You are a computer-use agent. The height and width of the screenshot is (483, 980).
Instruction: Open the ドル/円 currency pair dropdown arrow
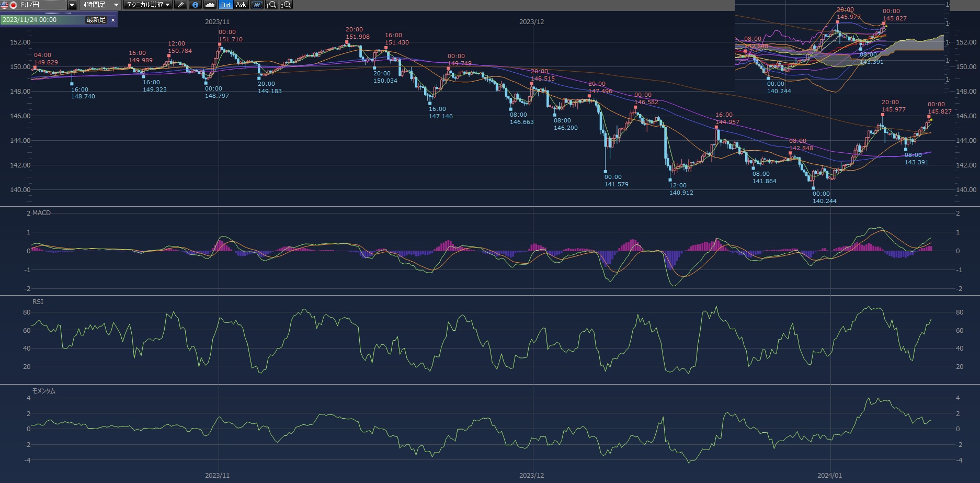(72, 5)
